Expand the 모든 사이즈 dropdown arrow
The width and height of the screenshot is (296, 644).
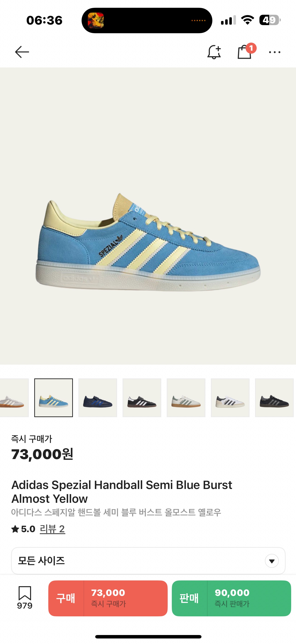coord(272,561)
